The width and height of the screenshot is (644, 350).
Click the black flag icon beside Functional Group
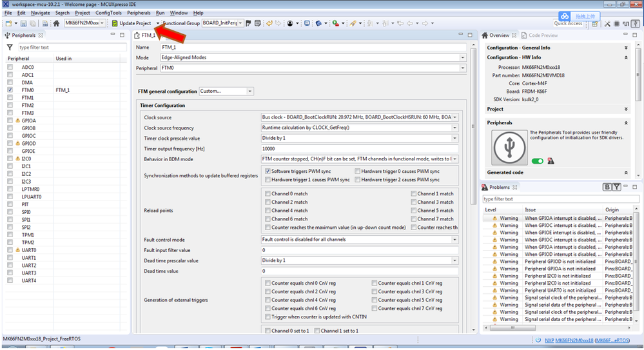pos(248,23)
